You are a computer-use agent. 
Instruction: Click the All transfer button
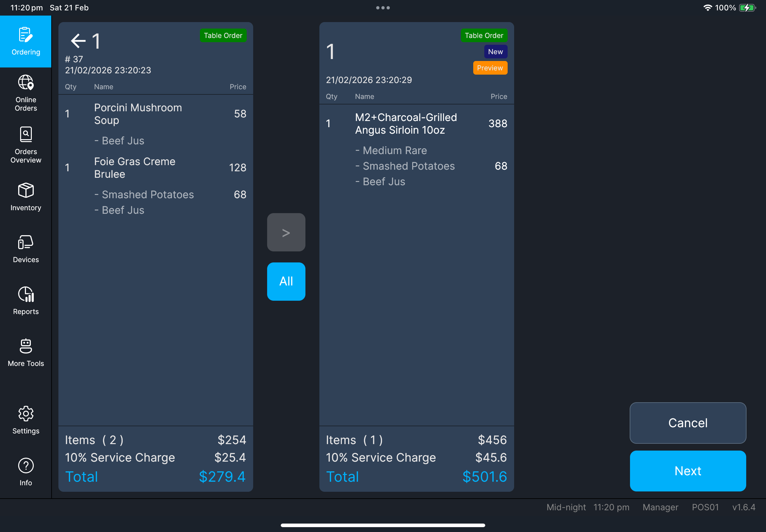click(286, 281)
